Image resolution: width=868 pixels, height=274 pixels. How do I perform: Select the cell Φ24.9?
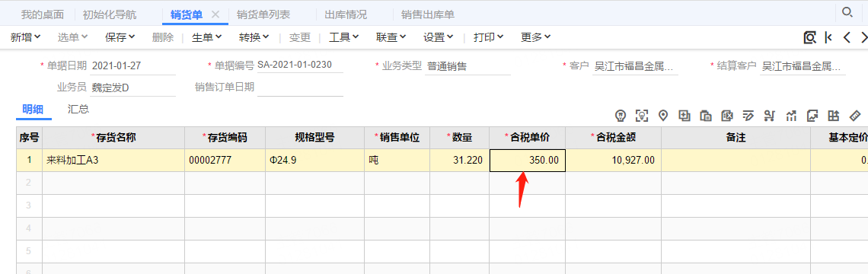(x=314, y=161)
